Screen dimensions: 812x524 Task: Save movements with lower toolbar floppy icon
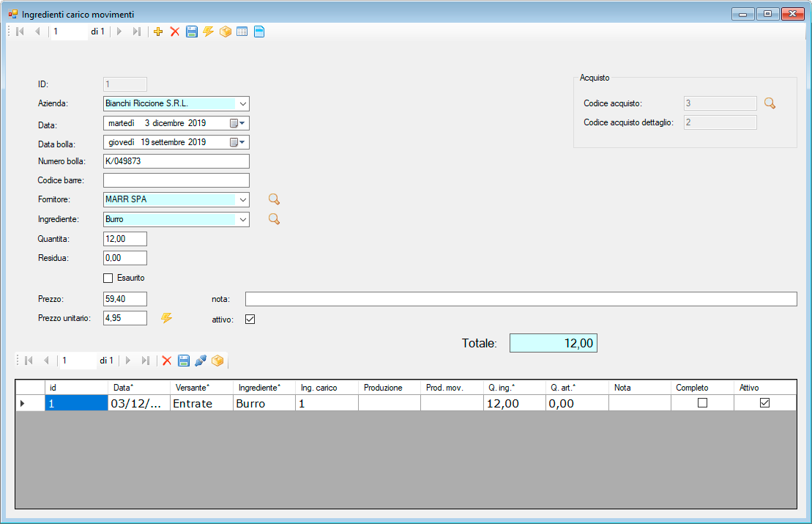[x=183, y=361]
